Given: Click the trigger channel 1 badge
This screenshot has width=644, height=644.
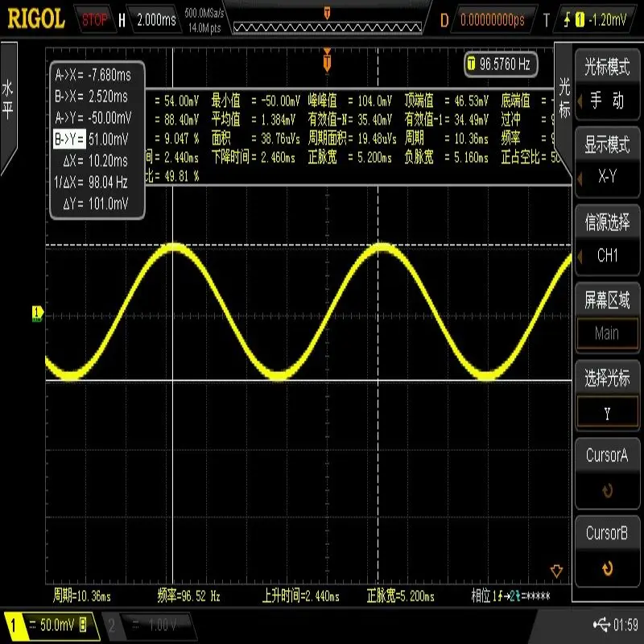Looking at the screenshot, I should [x=580, y=19].
